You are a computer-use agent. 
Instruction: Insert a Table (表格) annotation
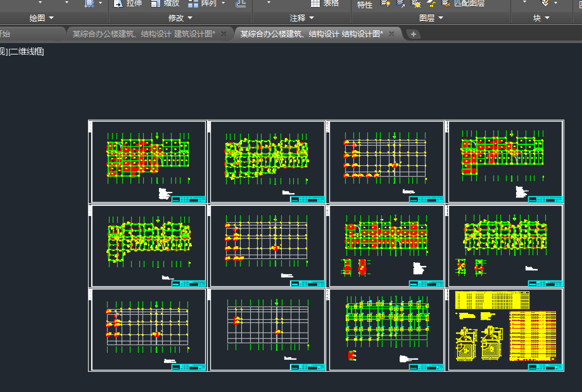[324, 3]
